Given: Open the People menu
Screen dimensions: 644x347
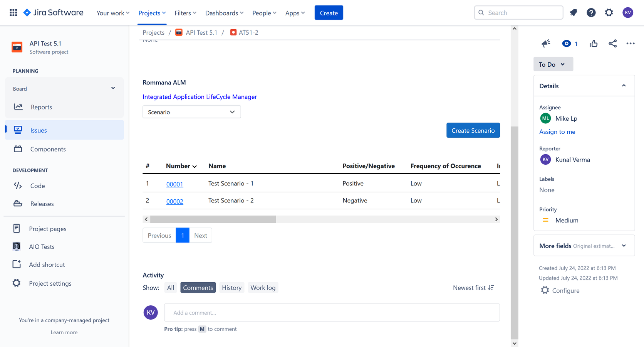Looking at the screenshot, I should 264,13.
